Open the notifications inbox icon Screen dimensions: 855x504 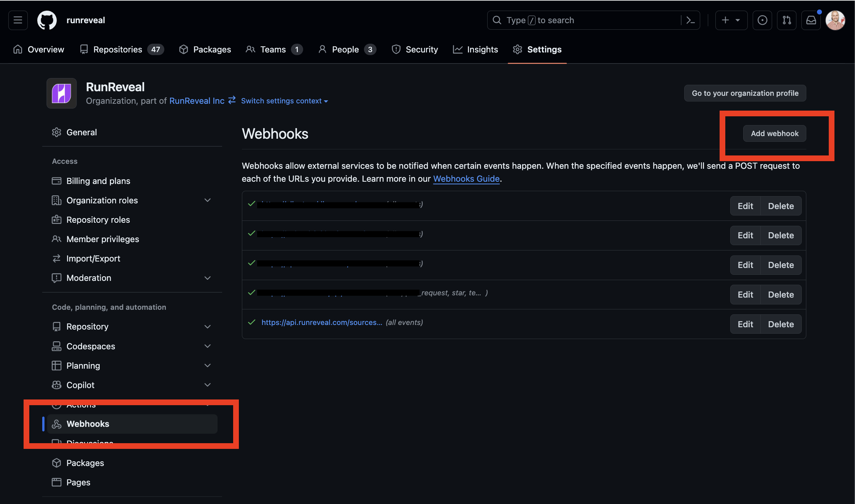[811, 20]
